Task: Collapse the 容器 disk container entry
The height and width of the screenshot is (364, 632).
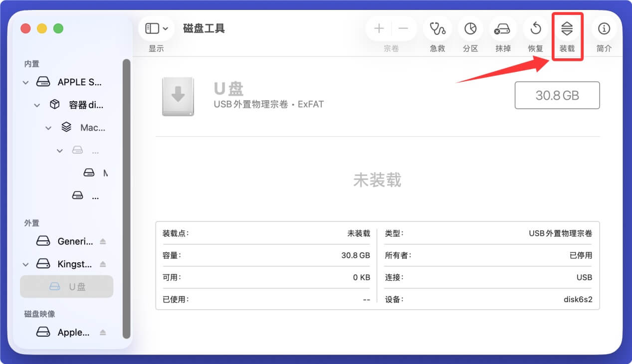Action: [36, 105]
